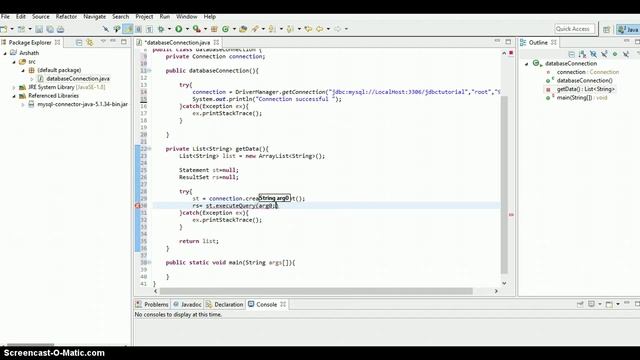The height and width of the screenshot is (360, 640).
Task: Open the File menu
Action: coord(5,16)
